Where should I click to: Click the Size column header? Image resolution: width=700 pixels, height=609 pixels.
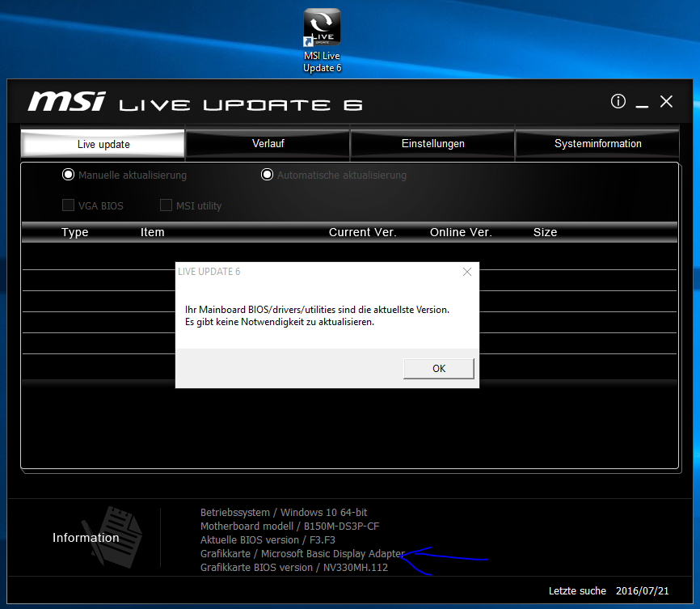[x=545, y=232]
